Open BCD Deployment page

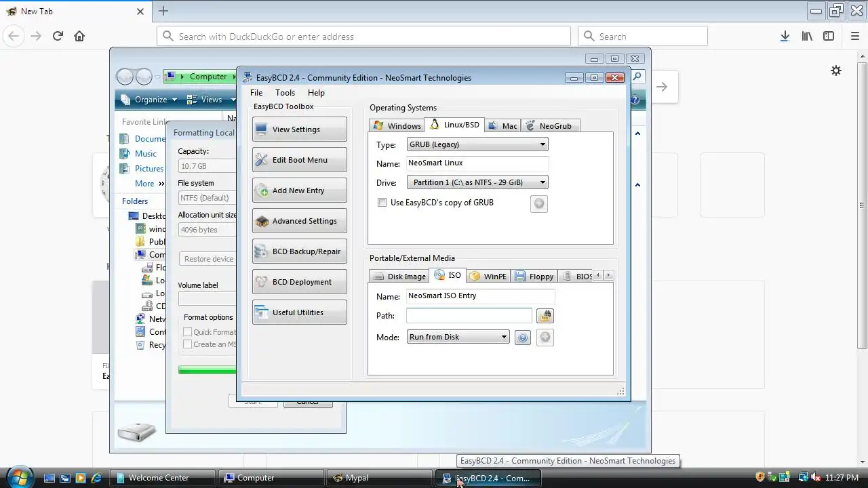299,282
